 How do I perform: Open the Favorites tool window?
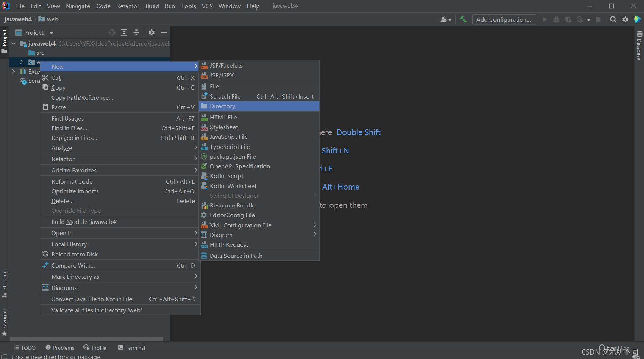tap(4, 322)
